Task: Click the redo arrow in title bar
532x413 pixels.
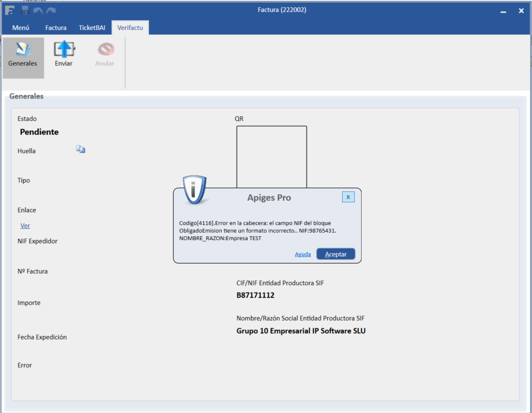Action: [x=51, y=11]
